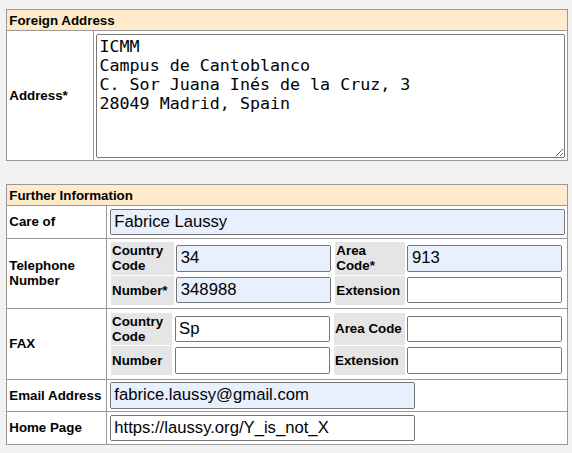Click the Telephone Extension input

[x=484, y=290]
